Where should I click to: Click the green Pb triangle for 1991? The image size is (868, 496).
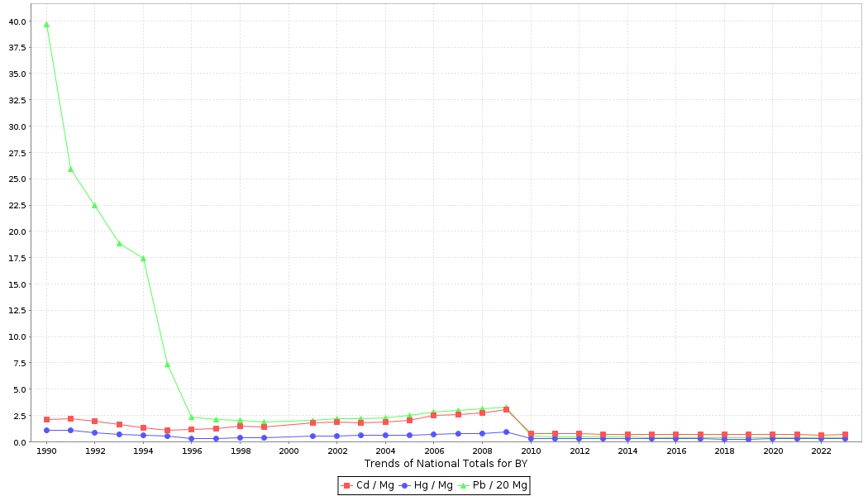pos(70,169)
